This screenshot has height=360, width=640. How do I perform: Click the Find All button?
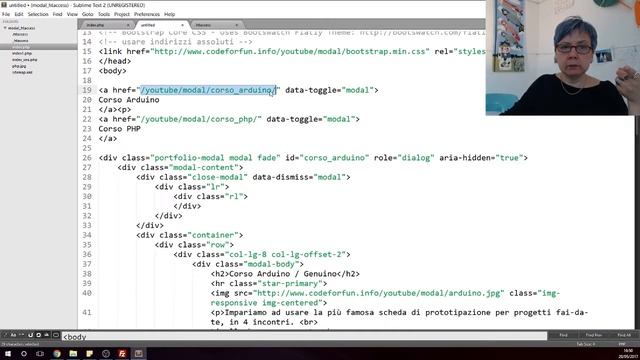(624, 335)
